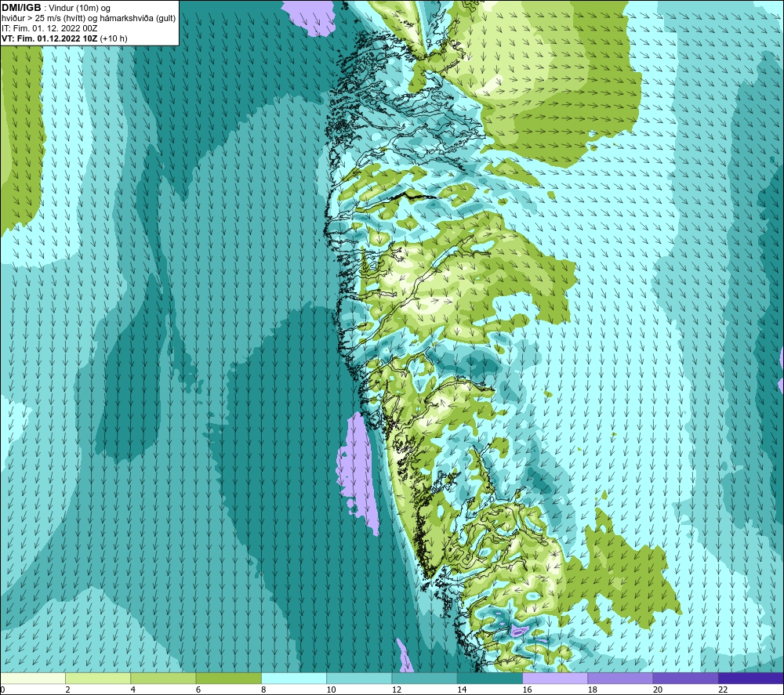Image resolution: width=784 pixels, height=695 pixels.
Task: Click the "(+10 h)" forecast offset text
Action: (x=114, y=38)
